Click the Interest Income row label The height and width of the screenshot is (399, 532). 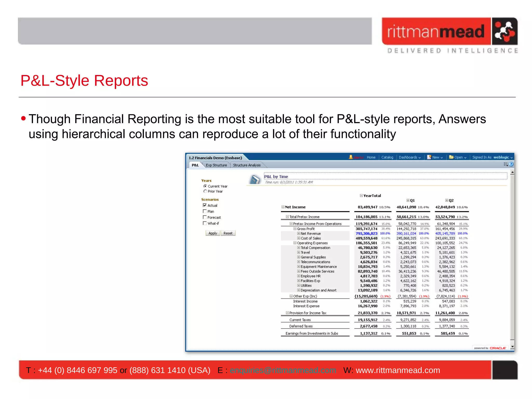point(305,301)
